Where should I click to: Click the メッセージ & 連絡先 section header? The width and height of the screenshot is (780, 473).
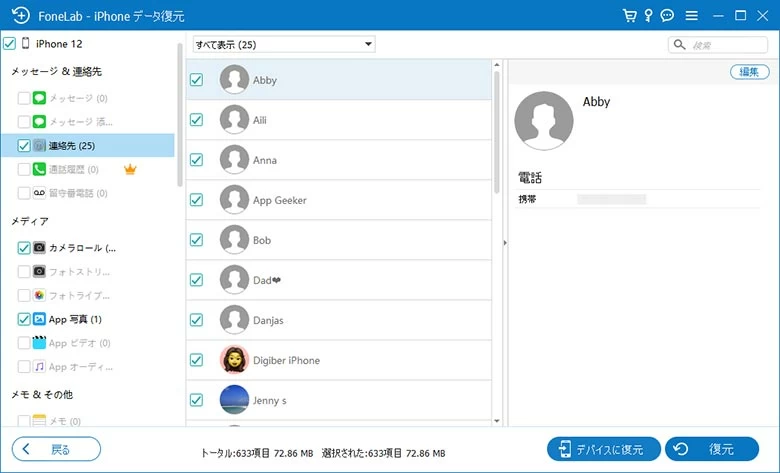(56, 71)
